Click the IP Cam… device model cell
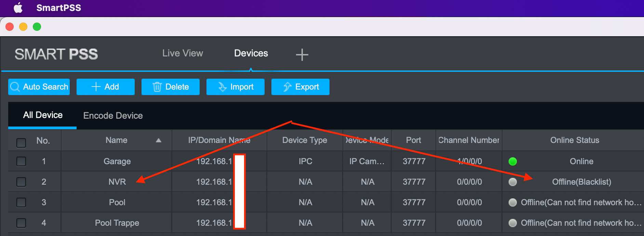The image size is (644, 236). pos(367,161)
